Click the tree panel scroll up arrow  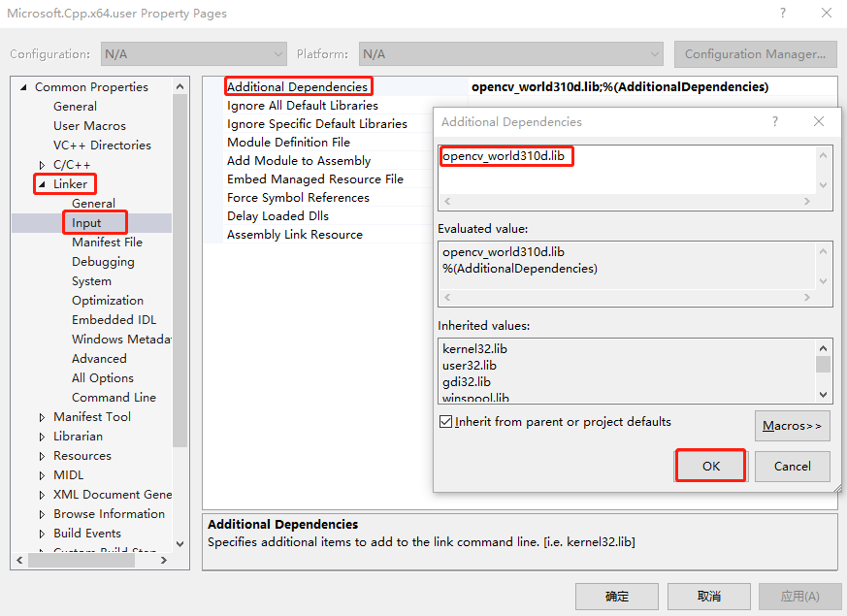click(x=179, y=86)
